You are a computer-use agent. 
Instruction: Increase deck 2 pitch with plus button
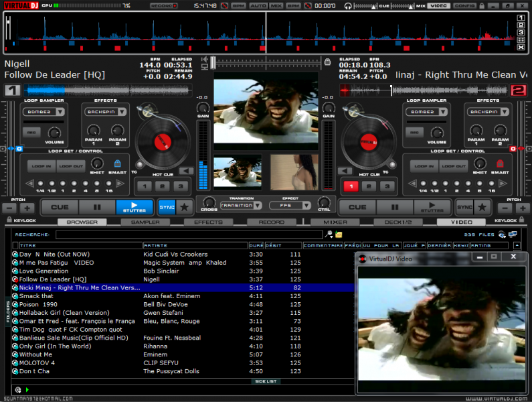click(523, 208)
